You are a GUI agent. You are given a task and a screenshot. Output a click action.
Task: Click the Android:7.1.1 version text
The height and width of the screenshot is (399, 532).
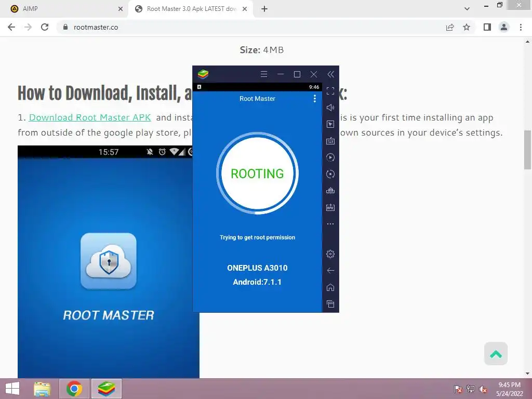click(x=257, y=282)
